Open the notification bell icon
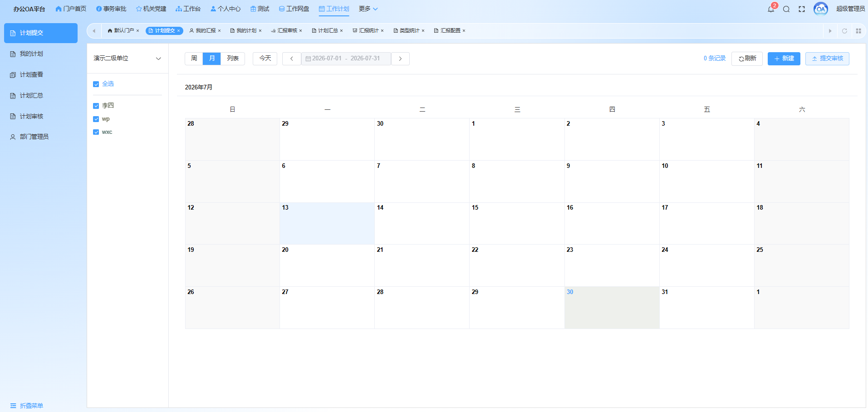This screenshot has width=868, height=412. (770, 9)
